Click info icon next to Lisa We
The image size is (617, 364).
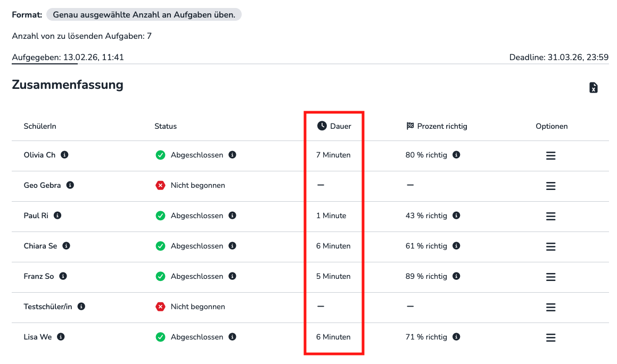click(x=61, y=337)
